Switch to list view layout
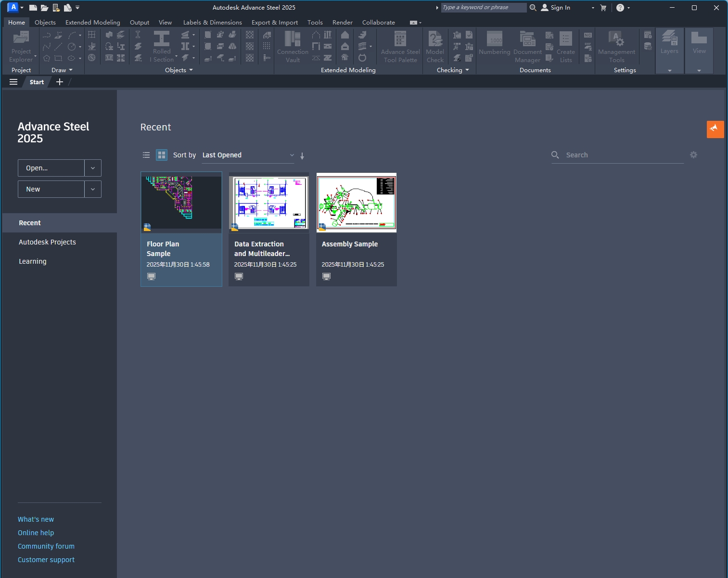Image resolution: width=728 pixels, height=578 pixels. (x=146, y=155)
